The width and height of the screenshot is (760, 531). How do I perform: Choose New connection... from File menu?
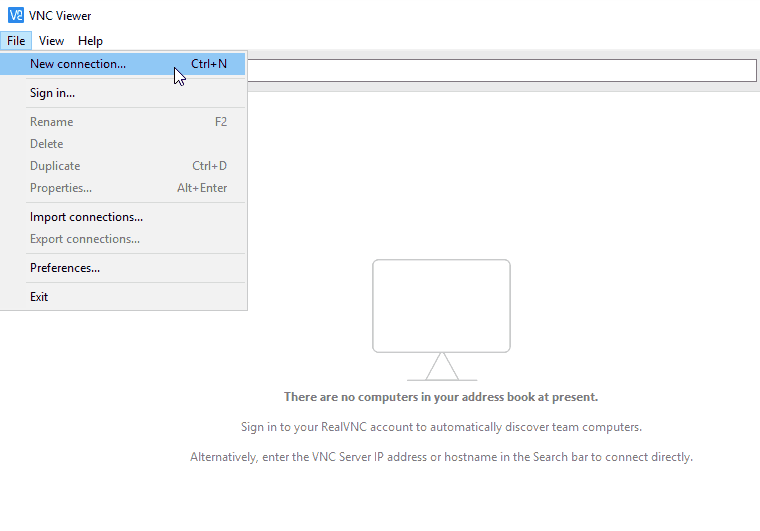tap(123, 64)
